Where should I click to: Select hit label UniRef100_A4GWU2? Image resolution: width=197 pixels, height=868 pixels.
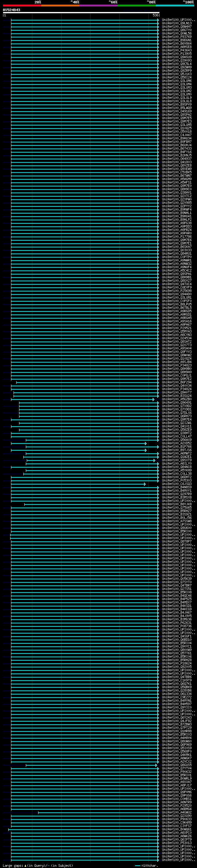click(176, 812)
